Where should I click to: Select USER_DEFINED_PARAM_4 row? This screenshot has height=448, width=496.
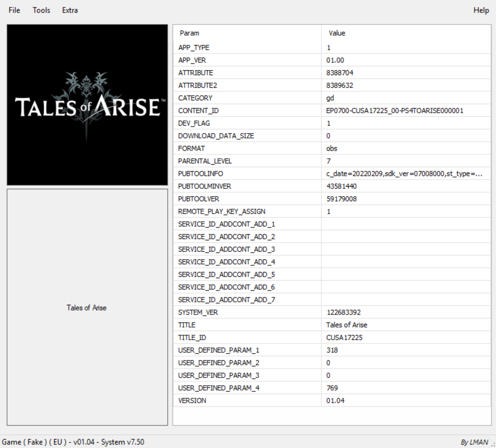pos(332,388)
